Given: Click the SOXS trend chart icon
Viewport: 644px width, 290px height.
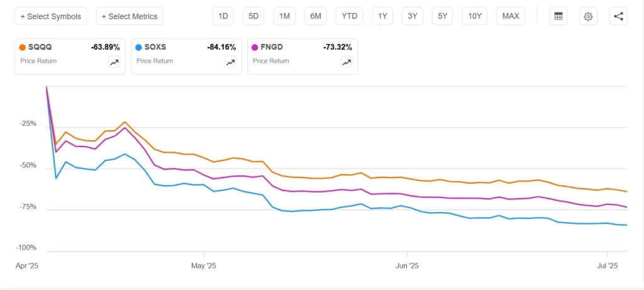Looking at the screenshot, I should pyautogui.click(x=231, y=62).
